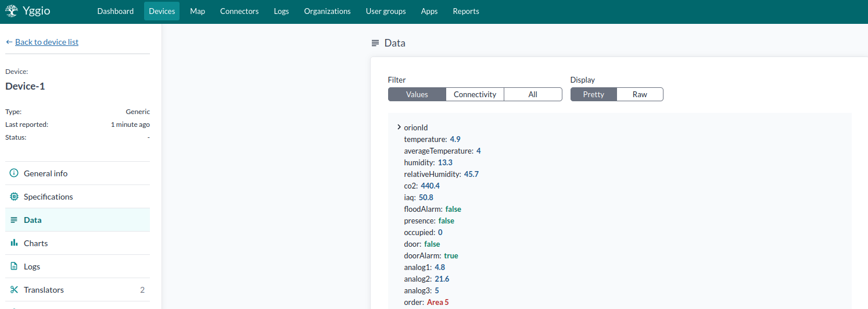This screenshot has width=868, height=309.
Task: Switch filter to Connectivity
Action: (475, 94)
